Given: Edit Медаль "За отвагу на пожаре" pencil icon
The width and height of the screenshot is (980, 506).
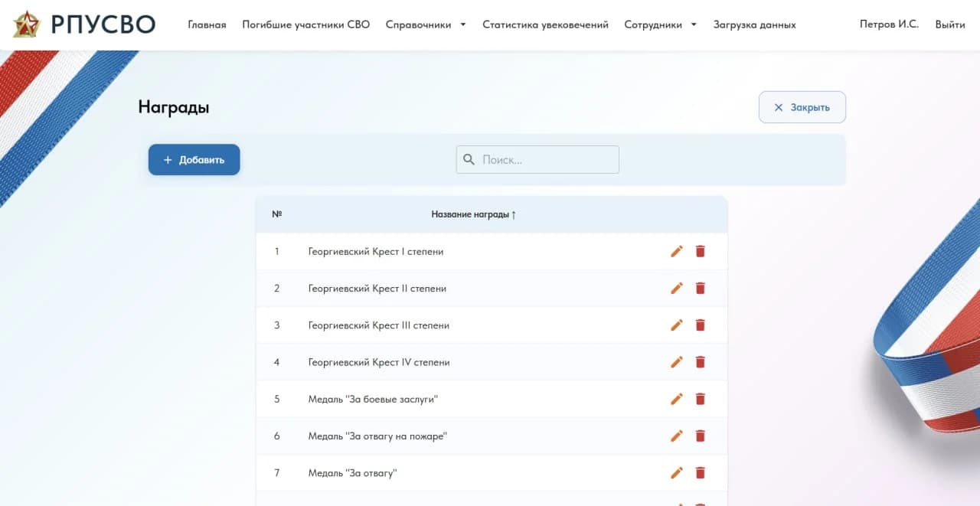Looking at the screenshot, I should tap(677, 436).
